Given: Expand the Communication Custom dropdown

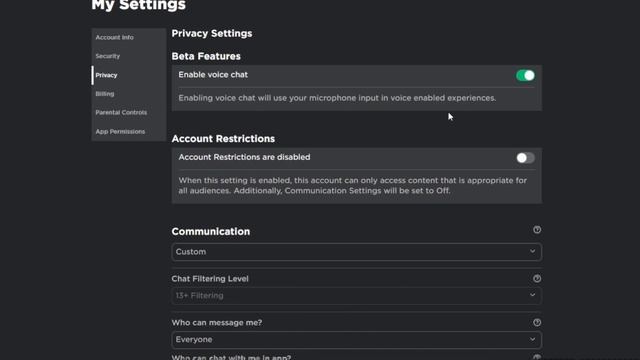Looking at the screenshot, I should point(356,252).
